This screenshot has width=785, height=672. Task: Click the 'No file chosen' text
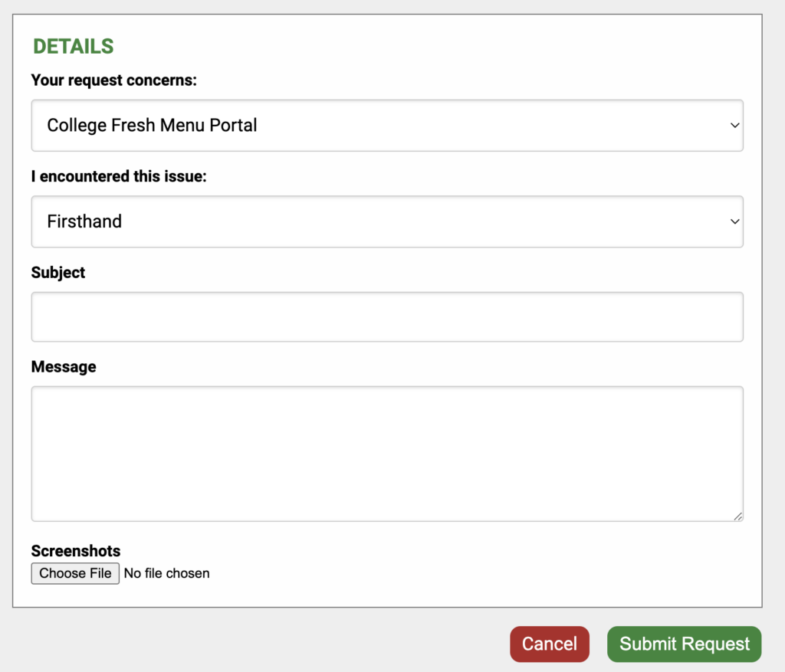[x=166, y=573]
